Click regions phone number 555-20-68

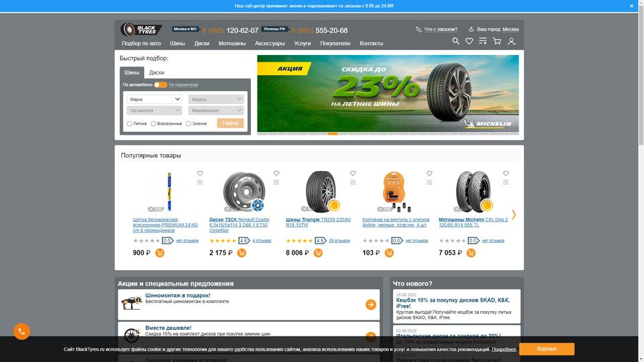(x=331, y=30)
